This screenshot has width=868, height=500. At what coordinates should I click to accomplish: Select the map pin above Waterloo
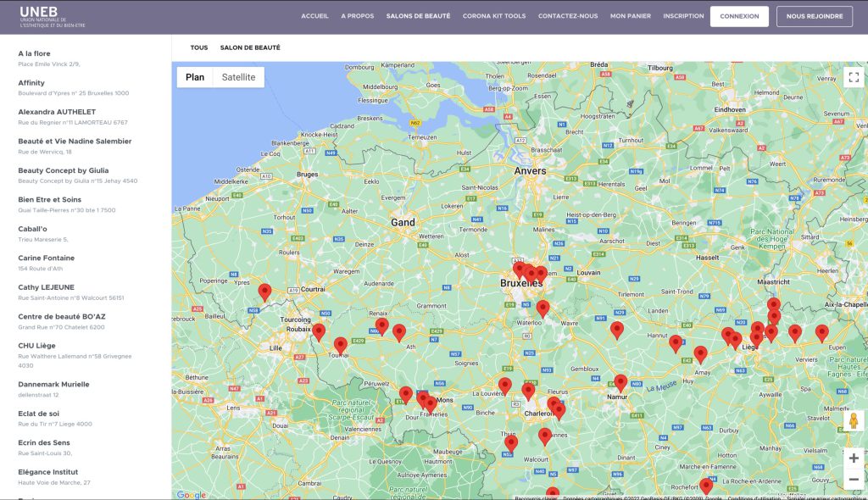tap(543, 308)
